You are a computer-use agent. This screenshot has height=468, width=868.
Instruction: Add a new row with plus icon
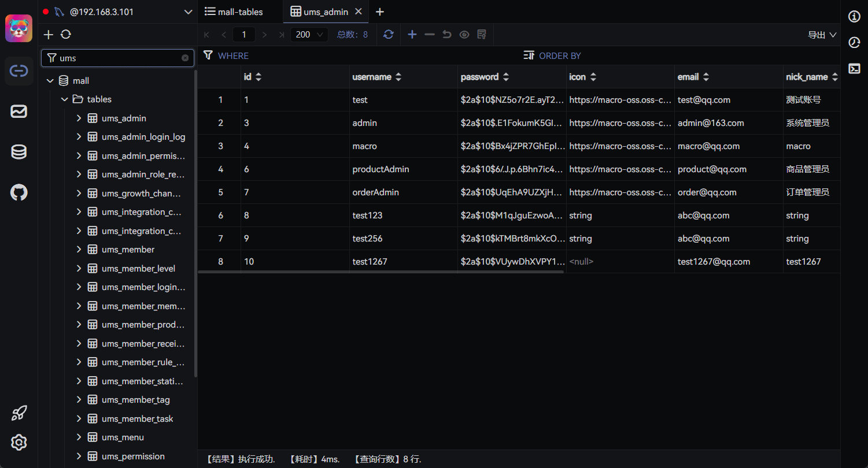coord(412,35)
